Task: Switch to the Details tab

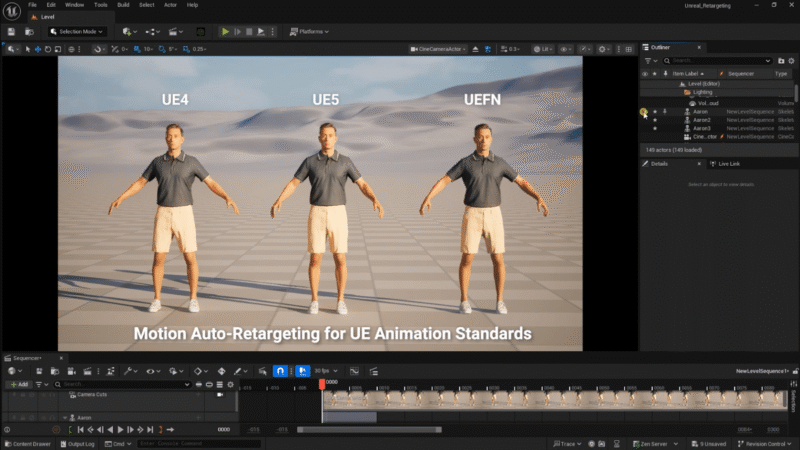Action: point(659,164)
